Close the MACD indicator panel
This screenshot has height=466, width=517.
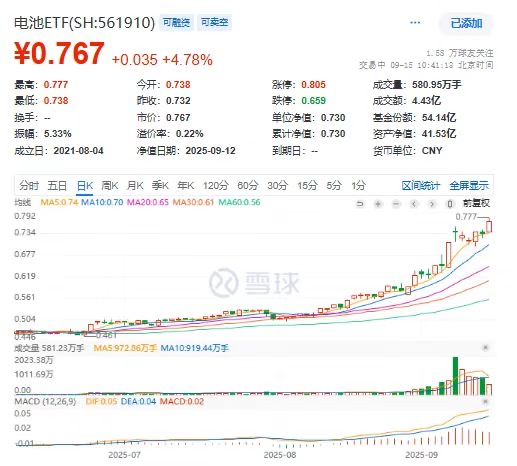click(485, 401)
